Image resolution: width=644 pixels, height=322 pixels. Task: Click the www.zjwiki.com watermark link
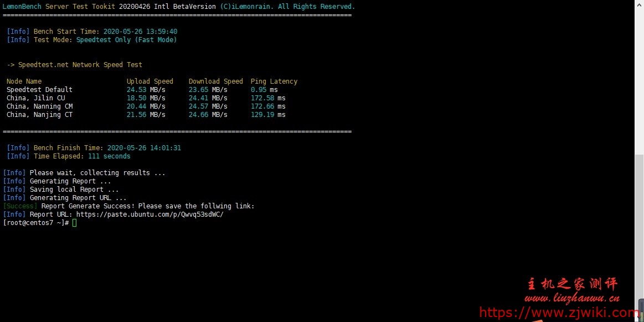[x=558, y=313]
